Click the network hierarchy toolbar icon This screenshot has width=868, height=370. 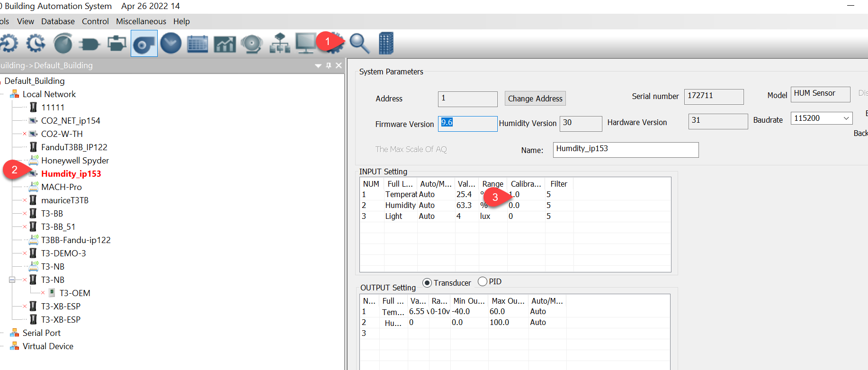279,44
